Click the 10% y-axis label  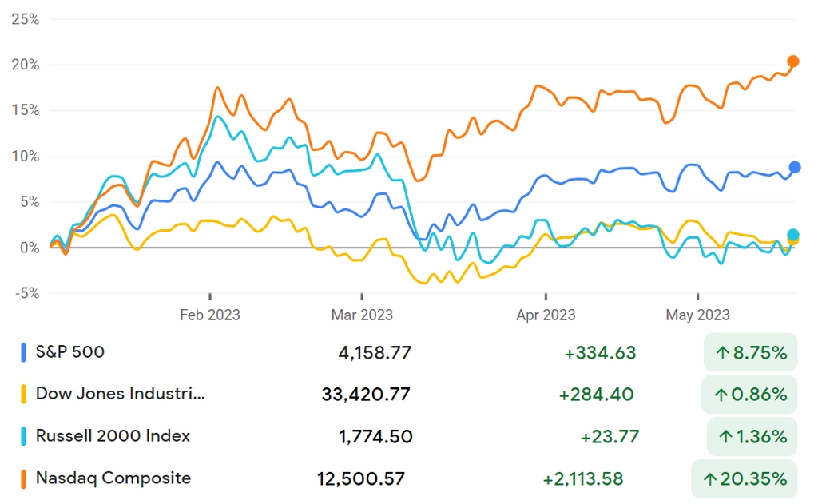pos(26,156)
